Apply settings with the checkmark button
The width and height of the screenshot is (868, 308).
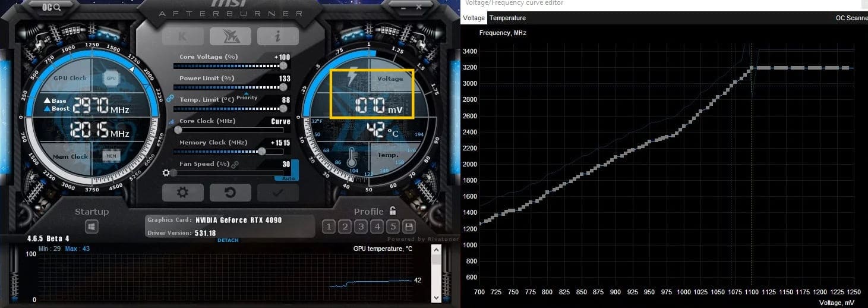click(x=278, y=193)
